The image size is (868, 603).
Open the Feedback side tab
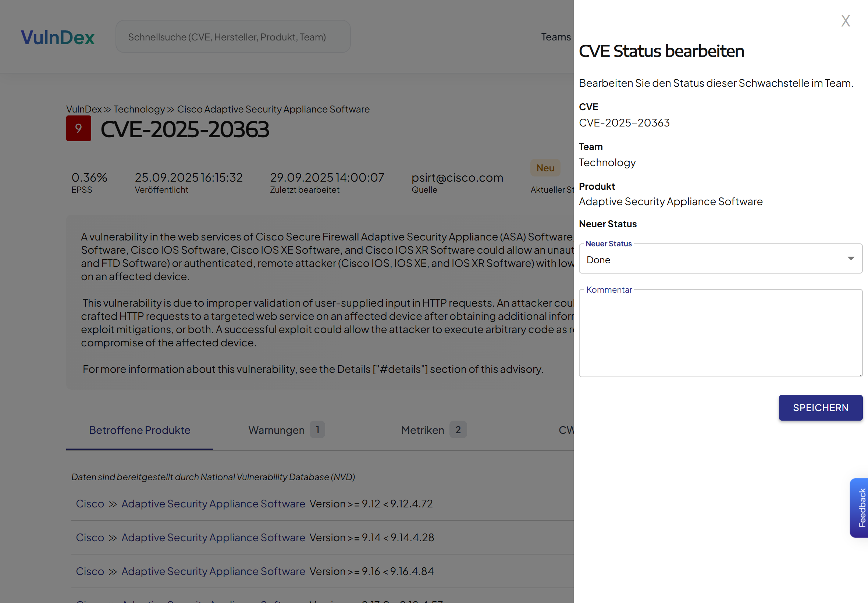click(x=860, y=507)
